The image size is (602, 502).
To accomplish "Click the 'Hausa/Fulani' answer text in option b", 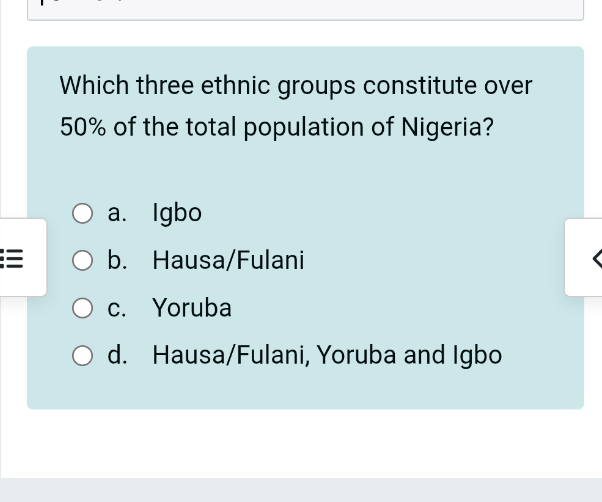I will [x=228, y=261].
